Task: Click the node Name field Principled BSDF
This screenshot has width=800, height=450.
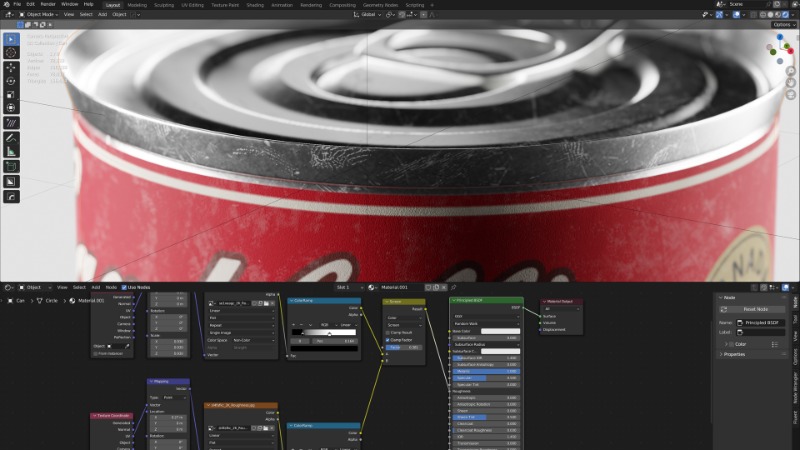Action: (760, 322)
